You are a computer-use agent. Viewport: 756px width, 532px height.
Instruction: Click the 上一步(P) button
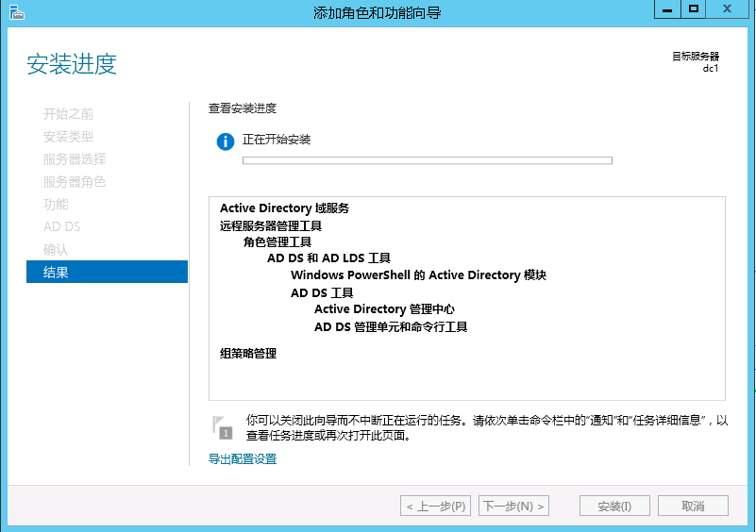point(435,506)
